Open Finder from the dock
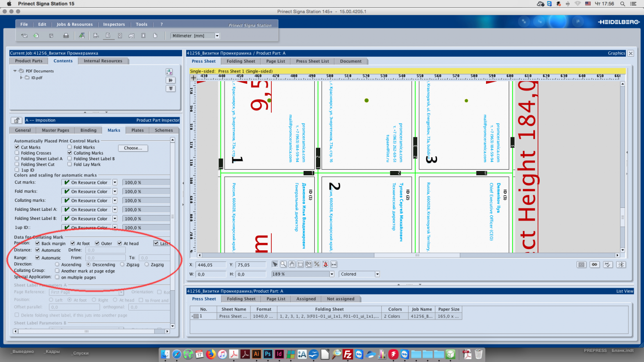This screenshot has height=362, width=644. [x=165, y=354]
